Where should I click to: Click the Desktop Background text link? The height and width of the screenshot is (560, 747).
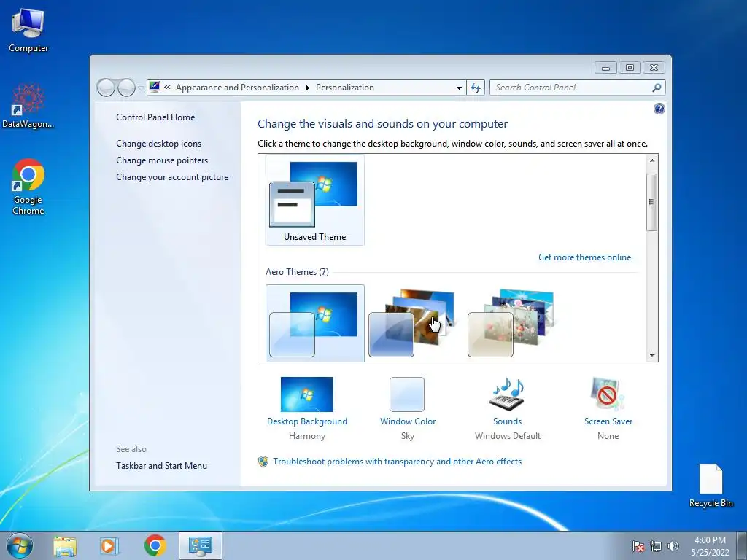tap(307, 421)
